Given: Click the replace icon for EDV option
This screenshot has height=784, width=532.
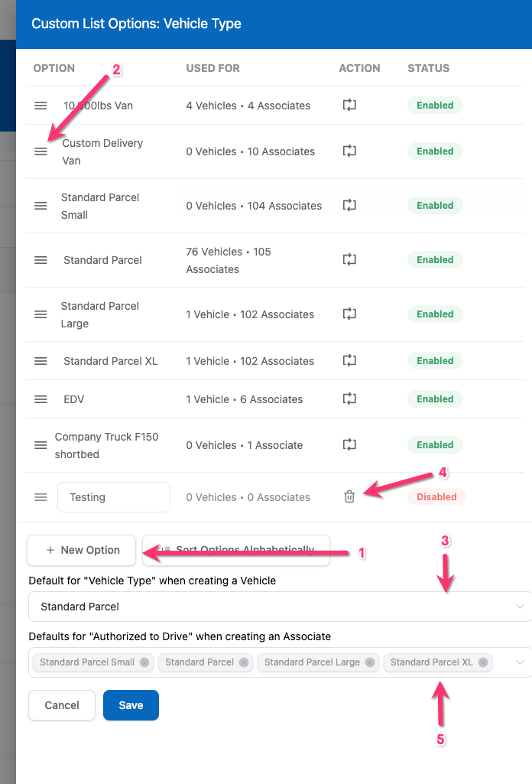Looking at the screenshot, I should (349, 399).
